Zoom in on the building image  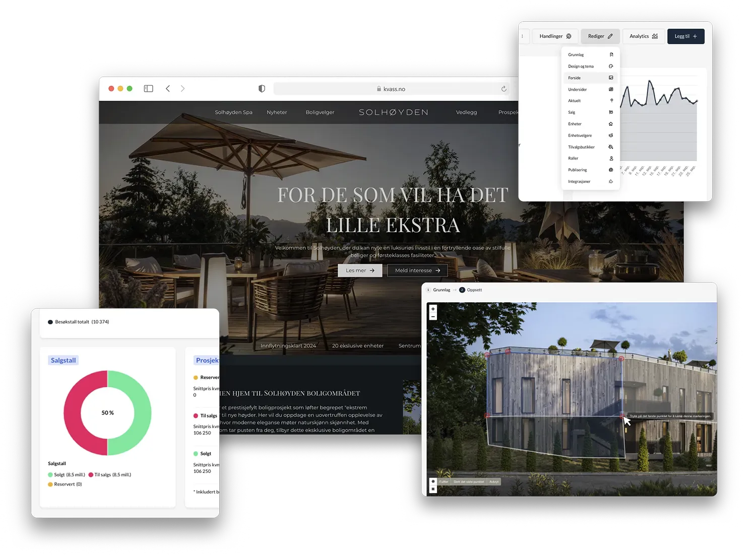433,309
